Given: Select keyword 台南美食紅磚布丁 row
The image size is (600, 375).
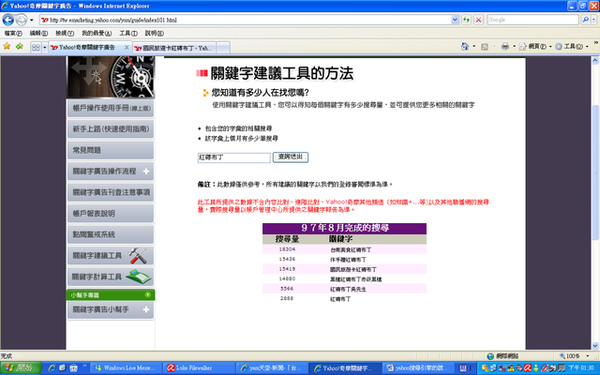Looking at the screenshot, I should coord(344,249).
